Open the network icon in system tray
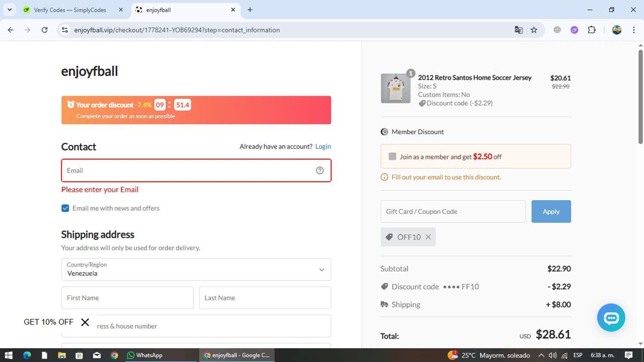644x362 pixels. (x=565, y=356)
